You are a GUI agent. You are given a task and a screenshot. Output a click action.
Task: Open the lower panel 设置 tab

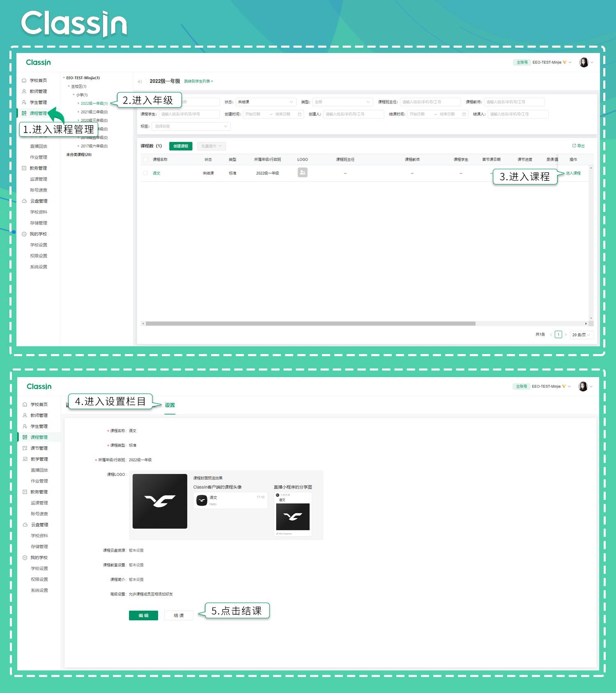click(x=170, y=405)
